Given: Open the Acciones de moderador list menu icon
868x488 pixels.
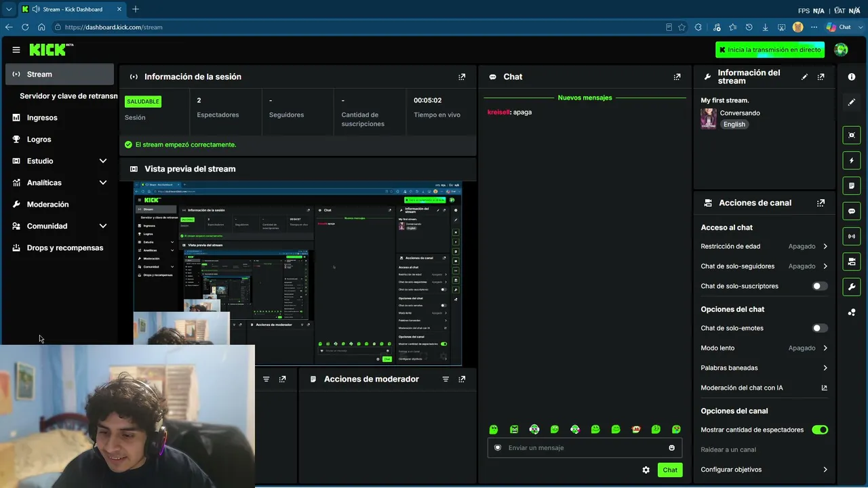Looking at the screenshot, I should (x=446, y=379).
